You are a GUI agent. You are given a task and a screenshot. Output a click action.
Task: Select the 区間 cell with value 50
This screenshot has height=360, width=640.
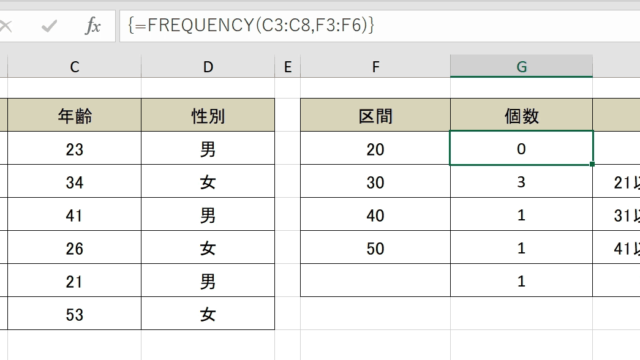pos(376,248)
